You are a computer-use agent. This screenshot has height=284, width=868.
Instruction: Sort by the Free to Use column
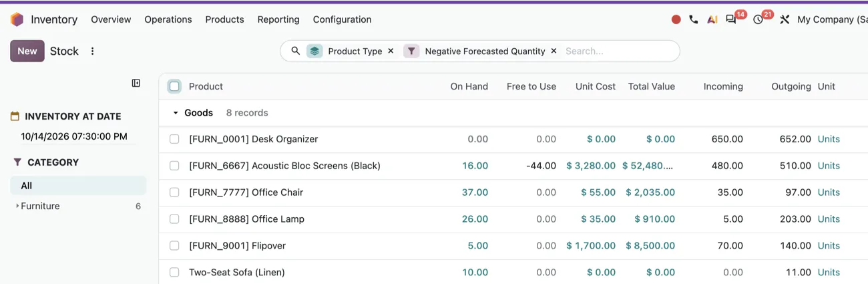[531, 86]
